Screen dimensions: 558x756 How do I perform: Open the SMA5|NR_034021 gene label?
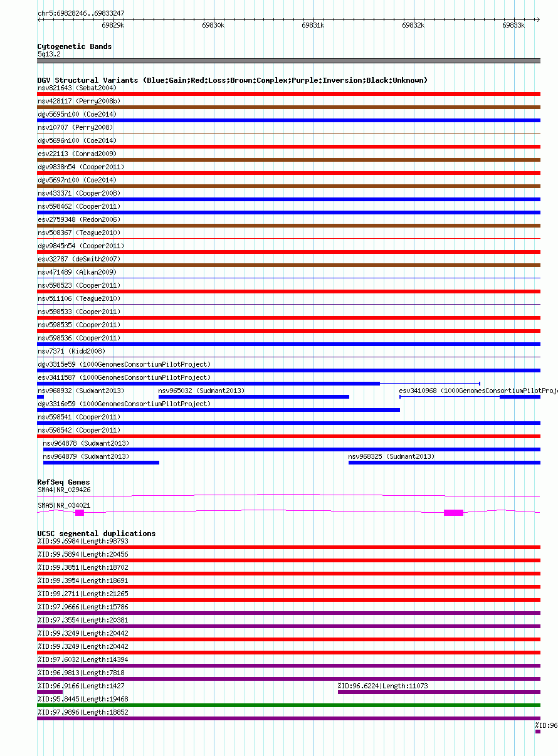tap(64, 505)
